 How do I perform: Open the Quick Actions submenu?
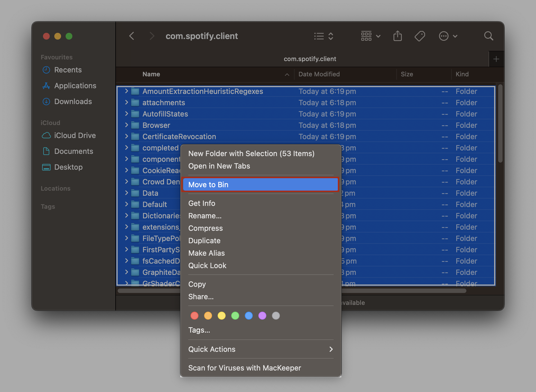pyautogui.click(x=260, y=349)
